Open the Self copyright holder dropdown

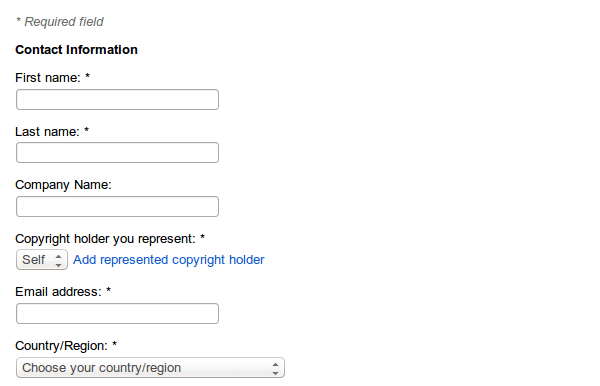tap(42, 260)
